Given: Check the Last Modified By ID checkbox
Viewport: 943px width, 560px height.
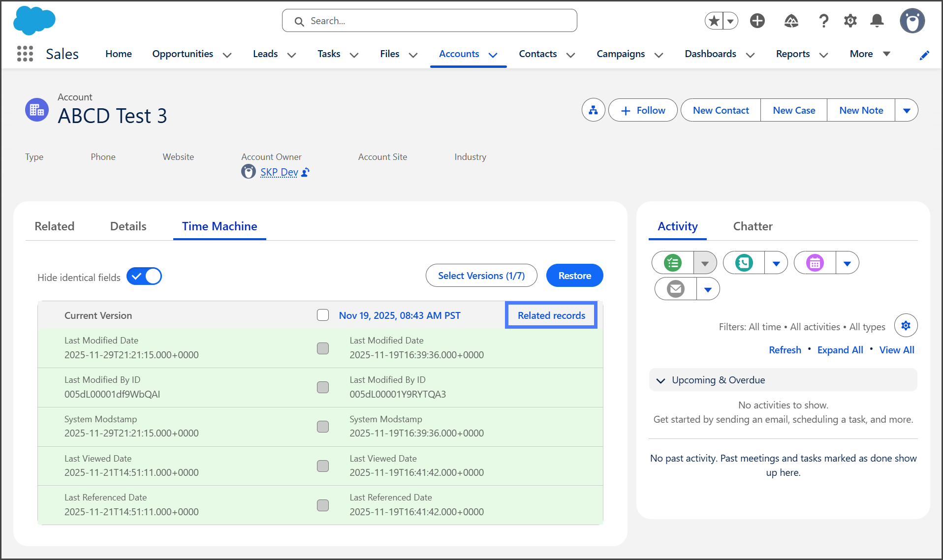Looking at the screenshot, I should [x=323, y=387].
